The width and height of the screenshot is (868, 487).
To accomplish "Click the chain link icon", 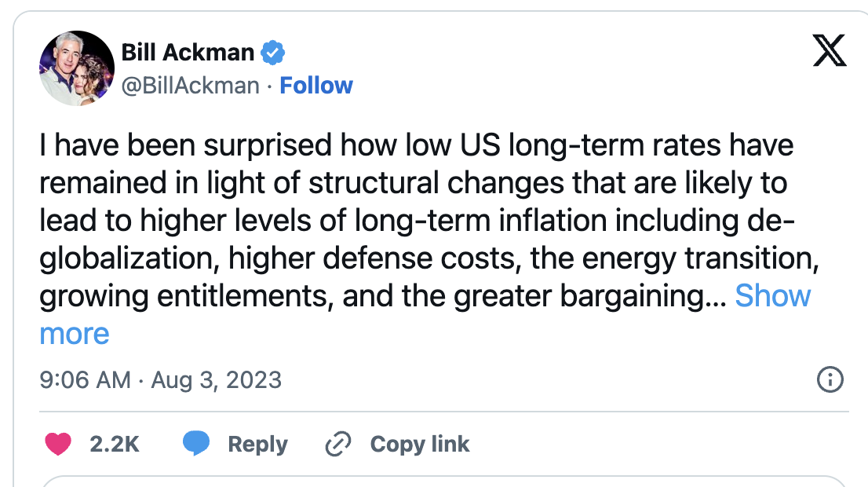I will (x=337, y=445).
